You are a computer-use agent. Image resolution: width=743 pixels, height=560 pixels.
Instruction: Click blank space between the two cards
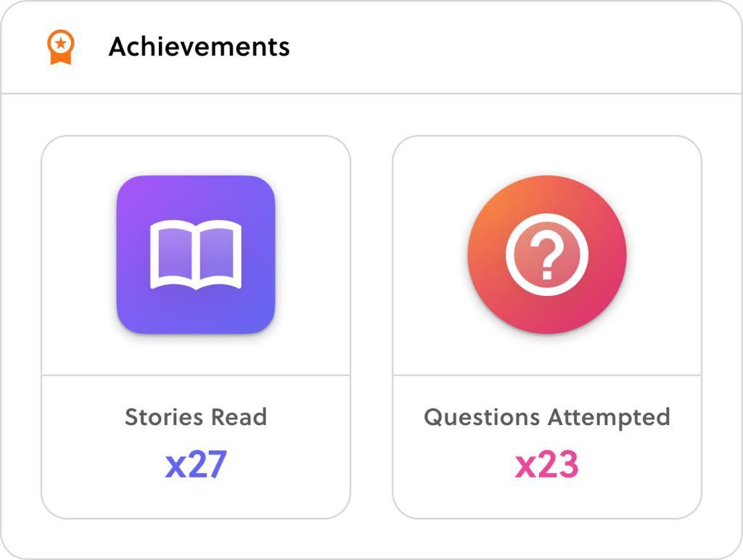coord(371,327)
